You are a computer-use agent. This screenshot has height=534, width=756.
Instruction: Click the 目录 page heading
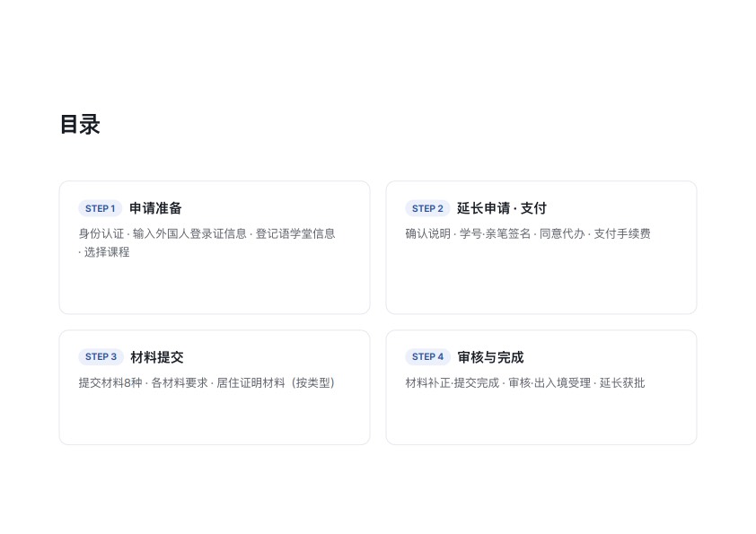(x=80, y=125)
